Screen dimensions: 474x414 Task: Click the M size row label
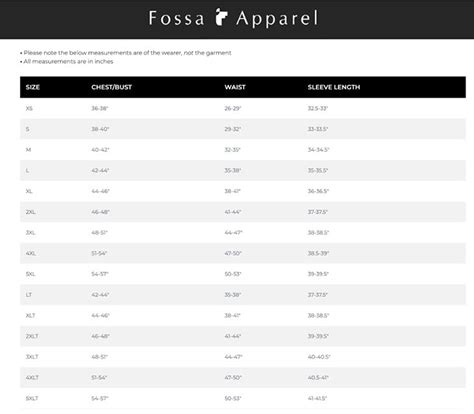[x=28, y=150]
